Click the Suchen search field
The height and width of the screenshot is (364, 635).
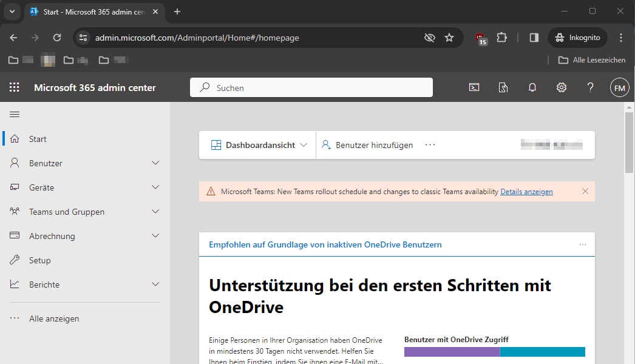pos(311,87)
